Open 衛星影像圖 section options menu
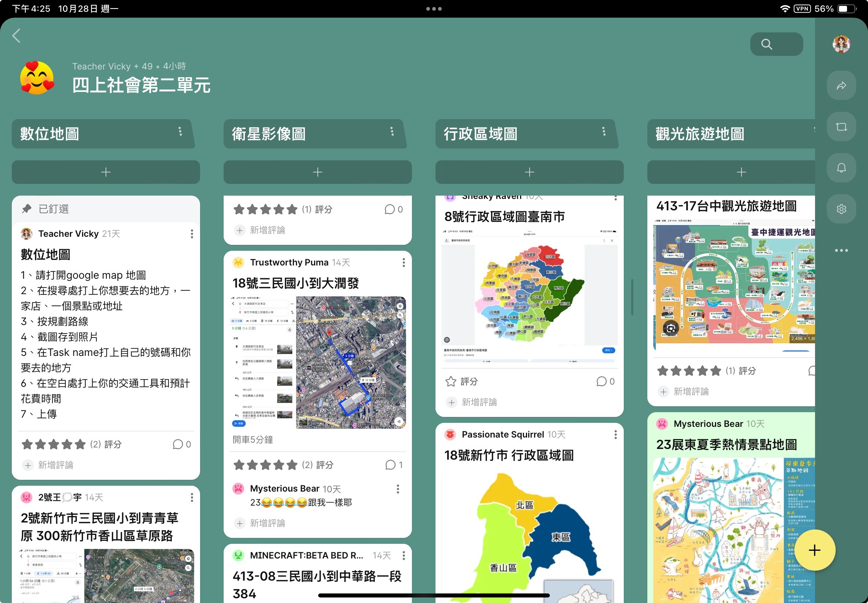 point(392,132)
